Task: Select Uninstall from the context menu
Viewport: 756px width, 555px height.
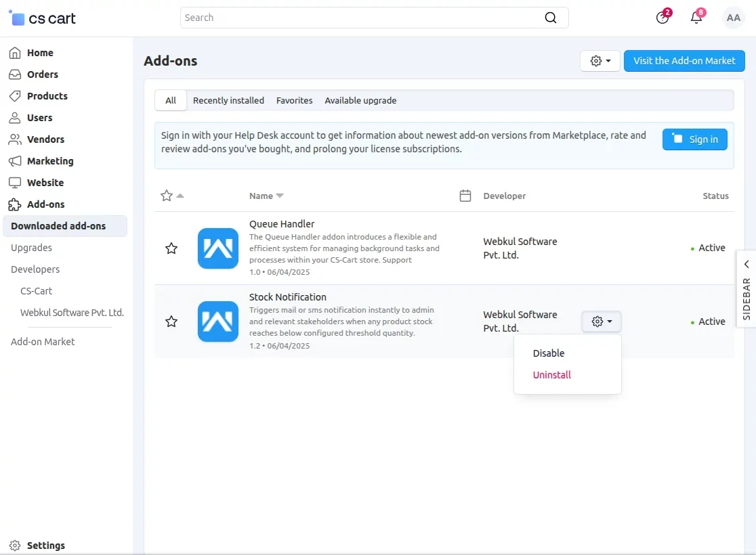Action: [x=551, y=374]
